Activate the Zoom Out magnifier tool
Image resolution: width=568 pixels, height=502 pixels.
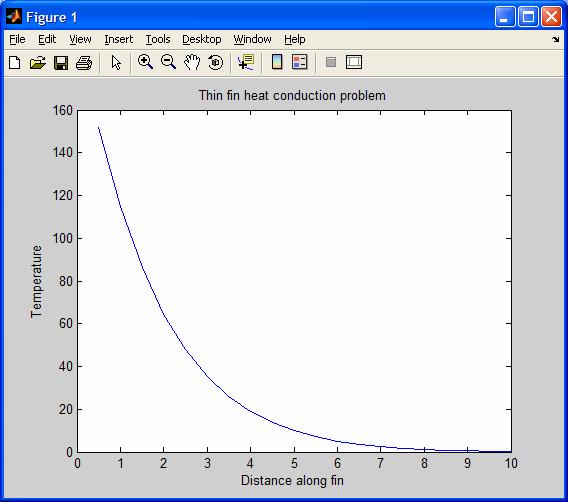168,62
